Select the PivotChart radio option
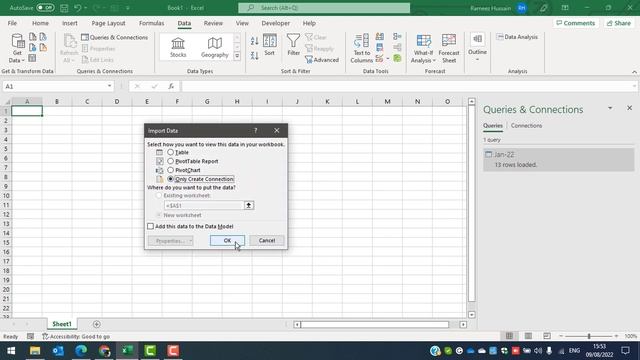The height and width of the screenshot is (360, 640). 170,170
